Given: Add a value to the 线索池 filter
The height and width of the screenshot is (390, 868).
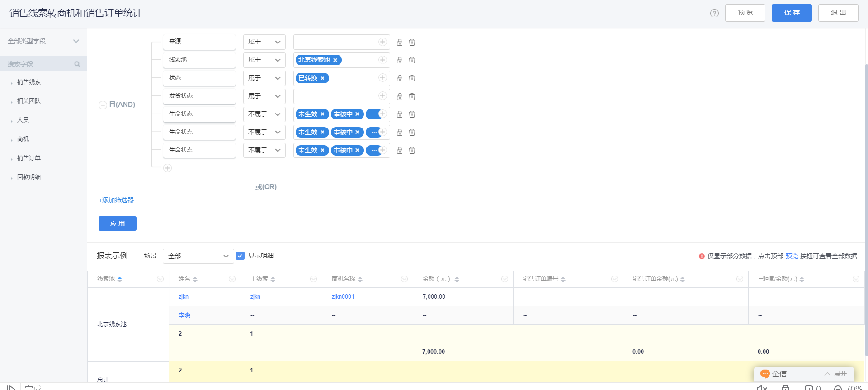Looking at the screenshot, I should point(382,60).
